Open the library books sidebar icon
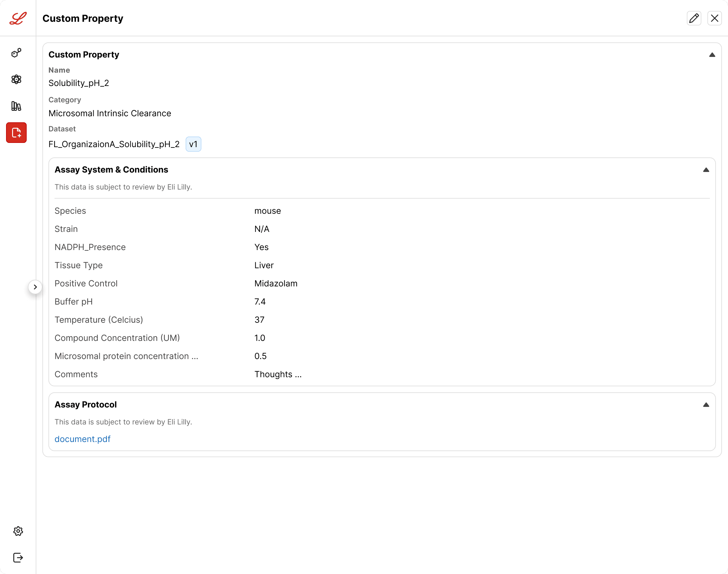Image resolution: width=728 pixels, height=574 pixels. [x=16, y=106]
